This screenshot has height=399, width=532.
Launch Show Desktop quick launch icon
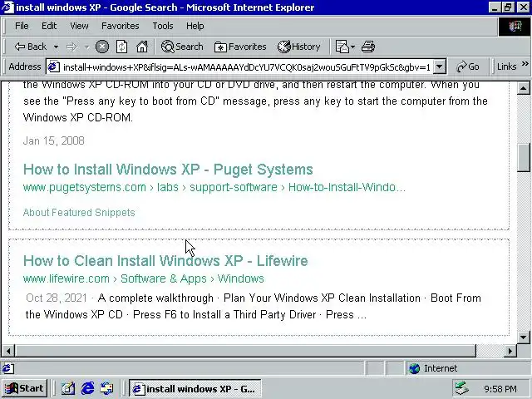[x=68, y=388]
